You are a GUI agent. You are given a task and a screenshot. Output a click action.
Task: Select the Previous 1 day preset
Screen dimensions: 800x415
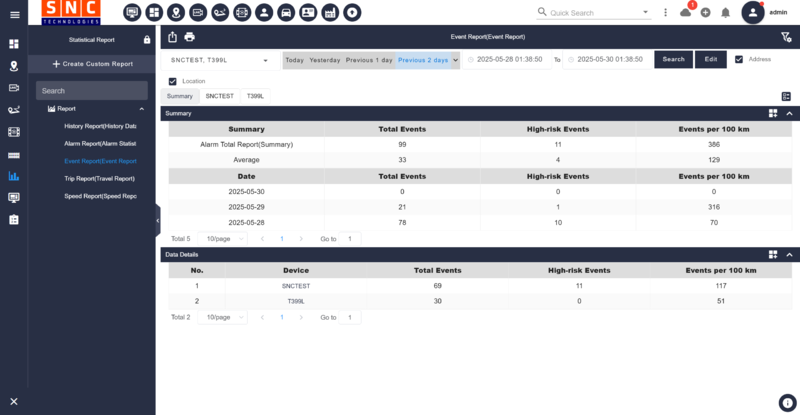pyautogui.click(x=369, y=60)
